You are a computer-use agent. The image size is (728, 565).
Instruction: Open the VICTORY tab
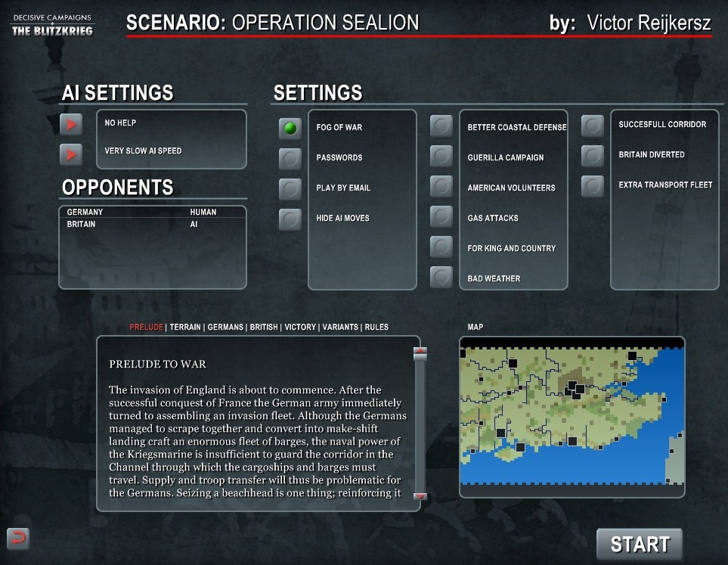(300, 327)
